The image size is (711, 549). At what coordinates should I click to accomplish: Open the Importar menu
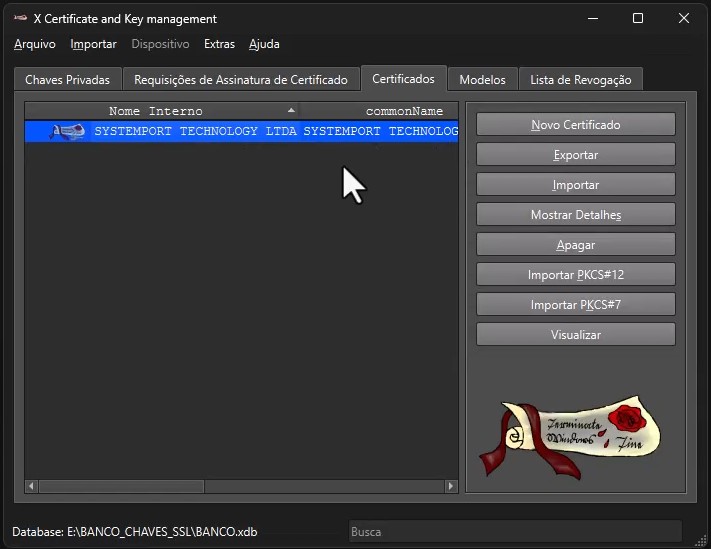point(93,44)
